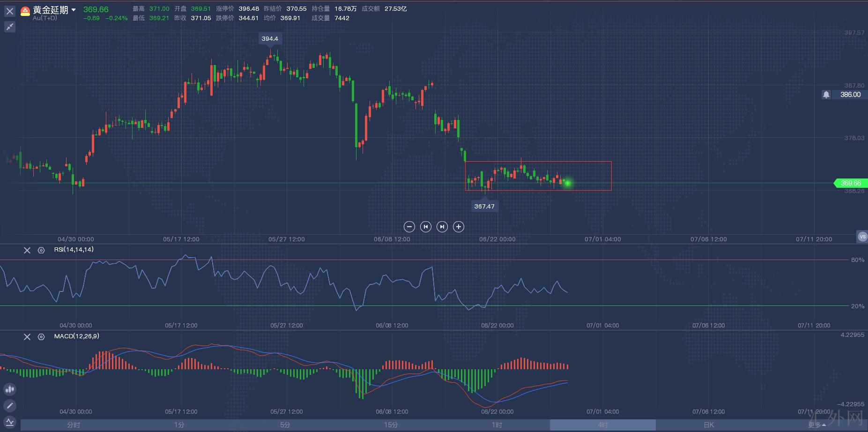Activate the pencil drawing tool

pos(10,405)
